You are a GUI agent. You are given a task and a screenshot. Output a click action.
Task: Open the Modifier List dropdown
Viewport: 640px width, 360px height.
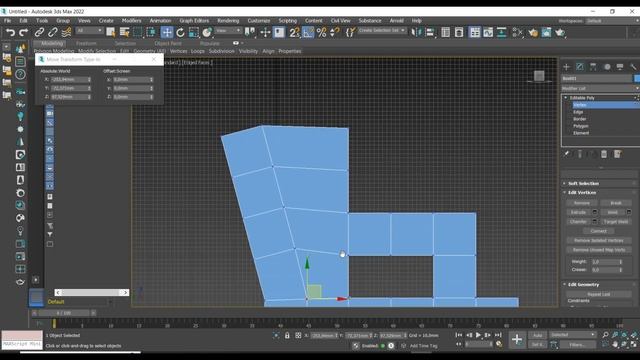point(600,88)
